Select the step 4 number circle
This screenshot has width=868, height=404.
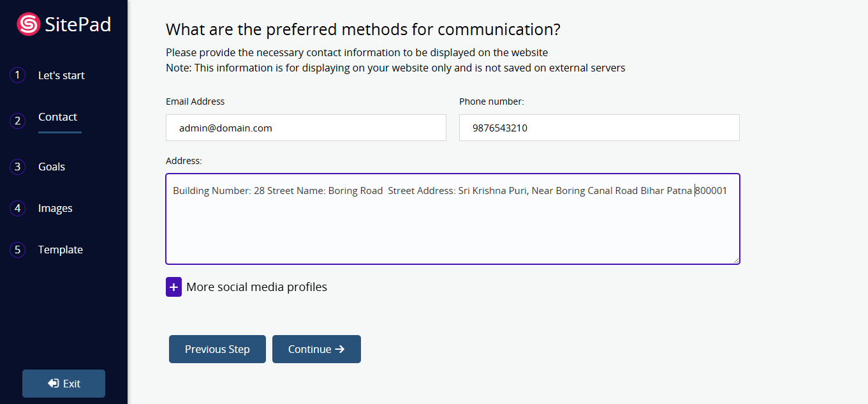[17, 208]
